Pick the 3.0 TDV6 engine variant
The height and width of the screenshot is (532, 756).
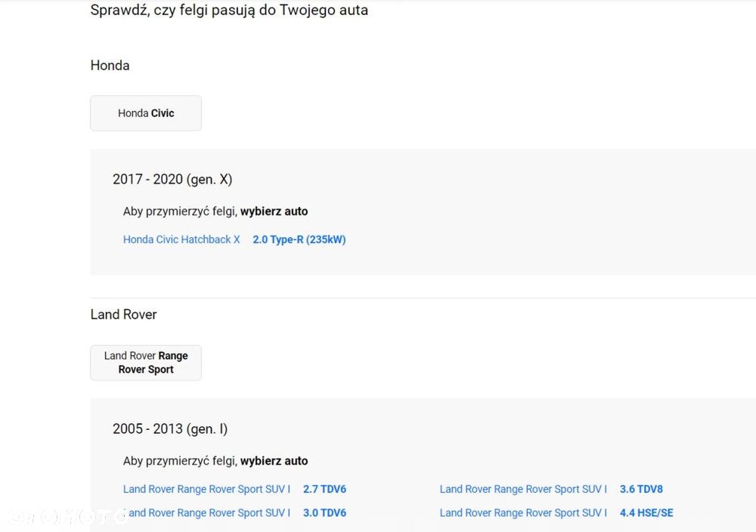[x=324, y=513]
